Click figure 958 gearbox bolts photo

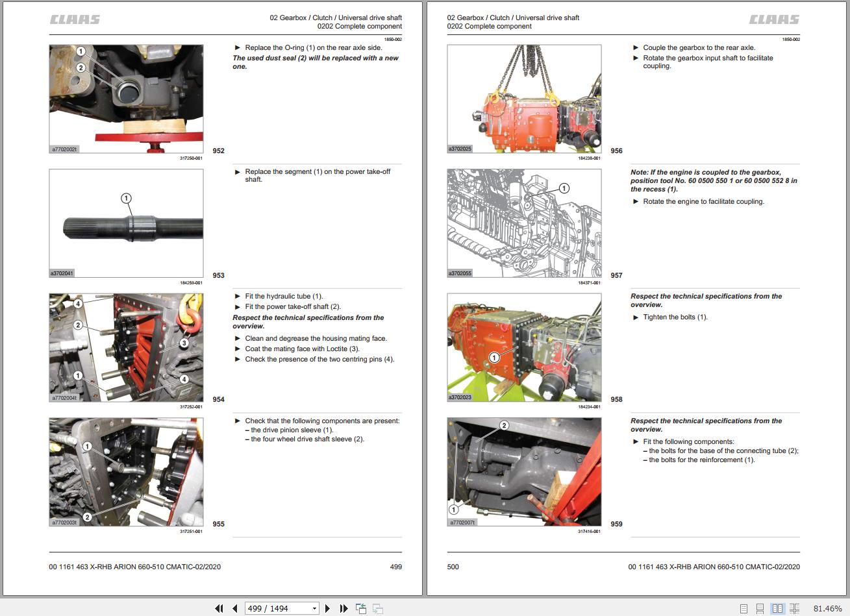pos(524,347)
